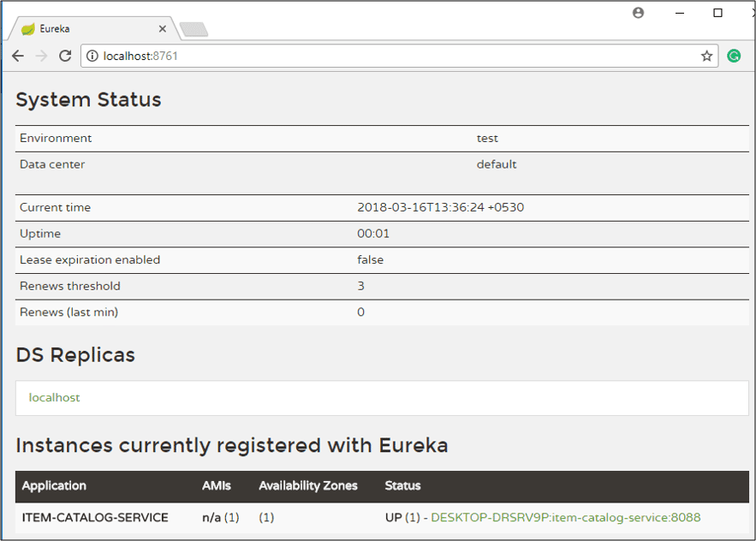This screenshot has height=541, width=756.
Task: Click the green Grammarly extension icon
Action: [734, 56]
